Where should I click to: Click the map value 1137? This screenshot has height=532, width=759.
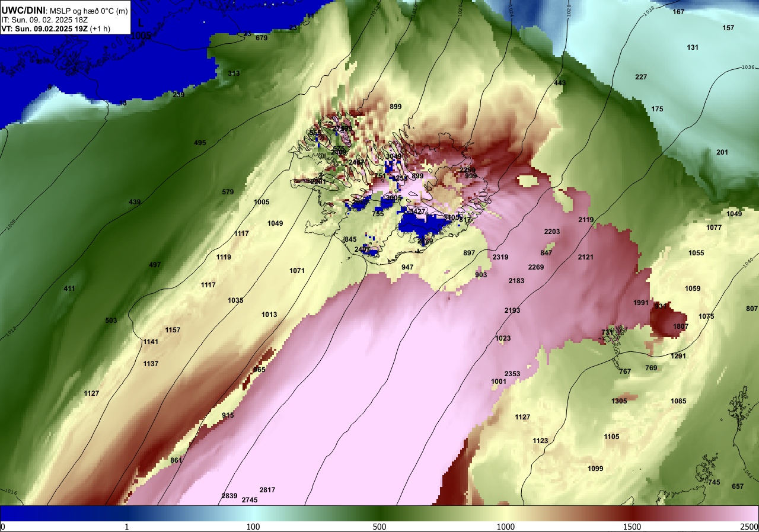(x=151, y=364)
